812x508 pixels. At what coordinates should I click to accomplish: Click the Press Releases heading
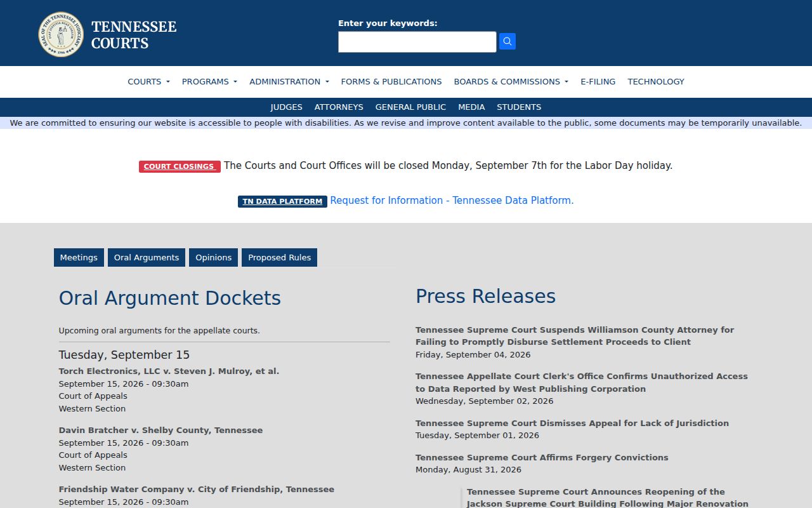pyautogui.click(x=485, y=296)
